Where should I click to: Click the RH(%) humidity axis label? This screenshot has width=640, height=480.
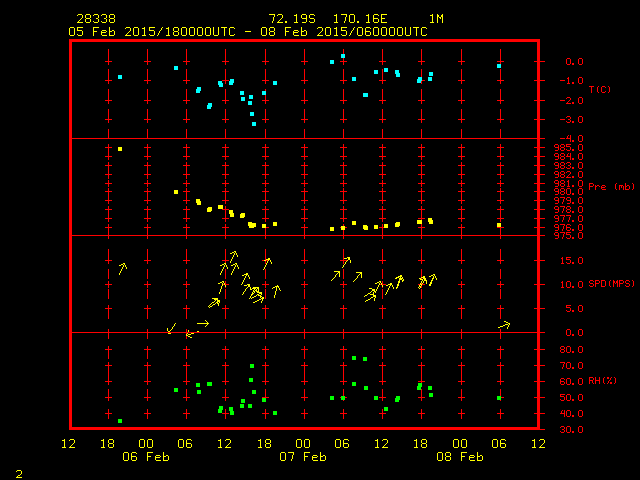[601, 381]
